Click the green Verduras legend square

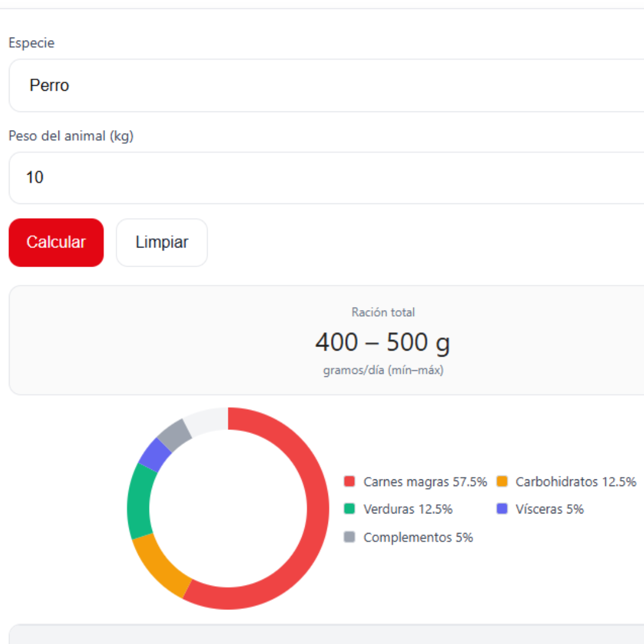tap(350, 509)
